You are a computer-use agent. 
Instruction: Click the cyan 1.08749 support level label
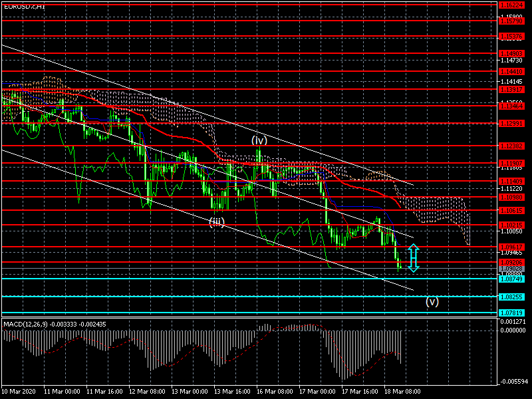pos(511,279)
